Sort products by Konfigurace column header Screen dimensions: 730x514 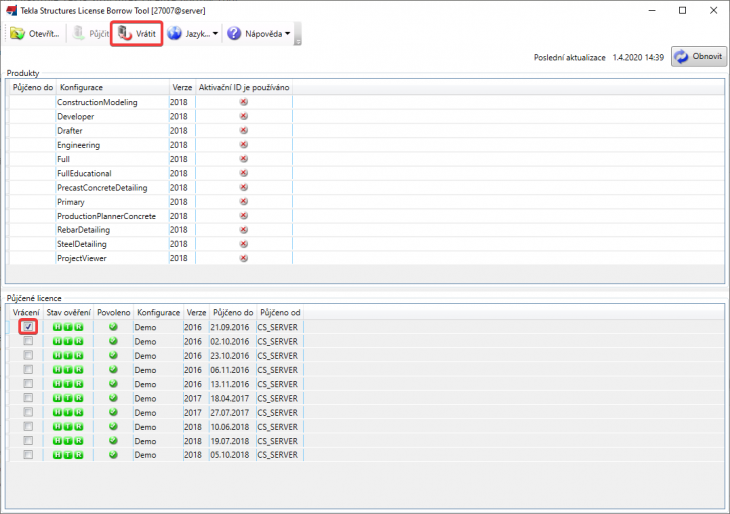point(110,88)
